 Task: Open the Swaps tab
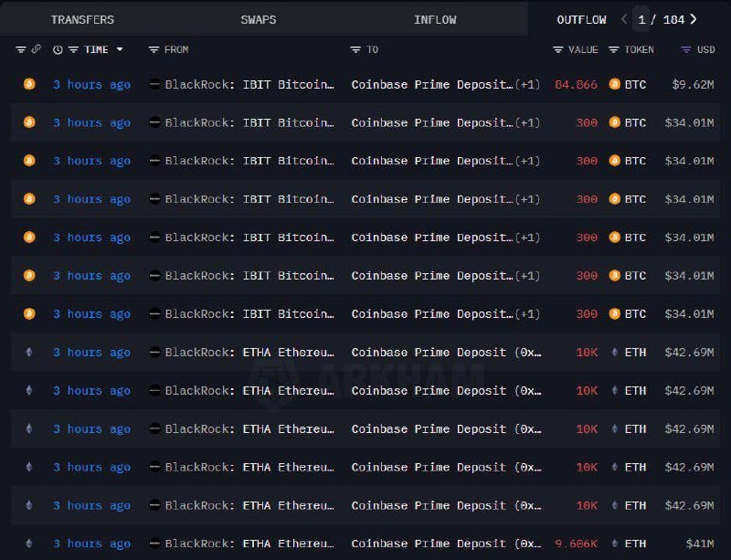coord(259,19)
